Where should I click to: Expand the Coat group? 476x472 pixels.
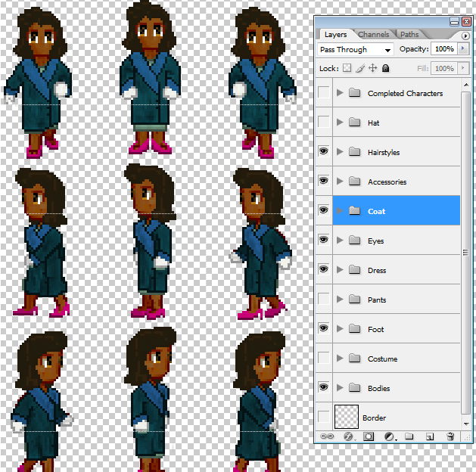tap(340, 210)
